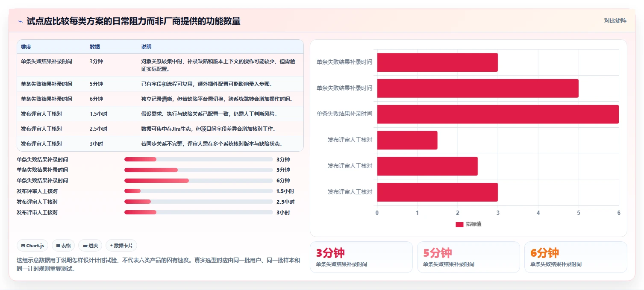Click the 1.5小时 cell in the table

[98, 114]
